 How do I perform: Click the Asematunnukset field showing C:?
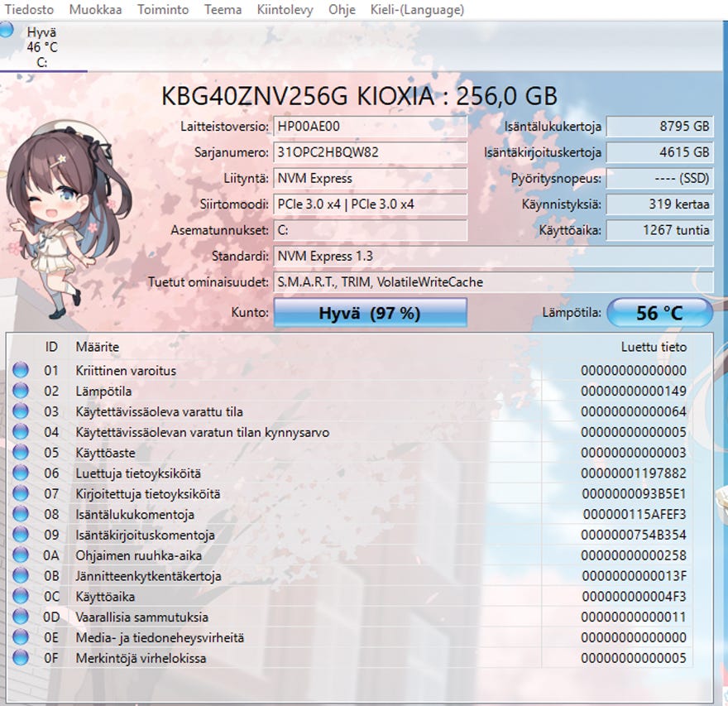point(370,230)
